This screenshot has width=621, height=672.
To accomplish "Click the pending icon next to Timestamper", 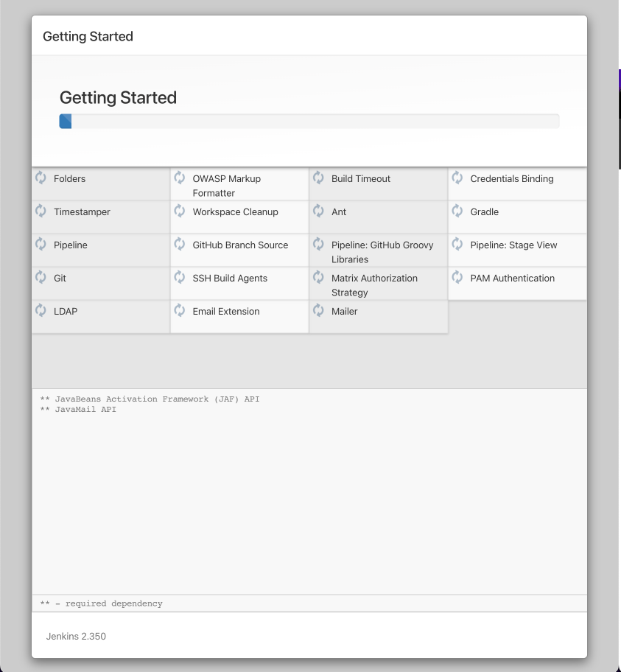I will [x=41, y=211].
